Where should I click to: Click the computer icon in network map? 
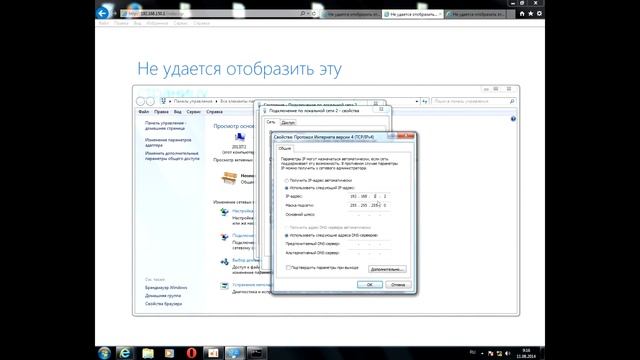[239, 137]
